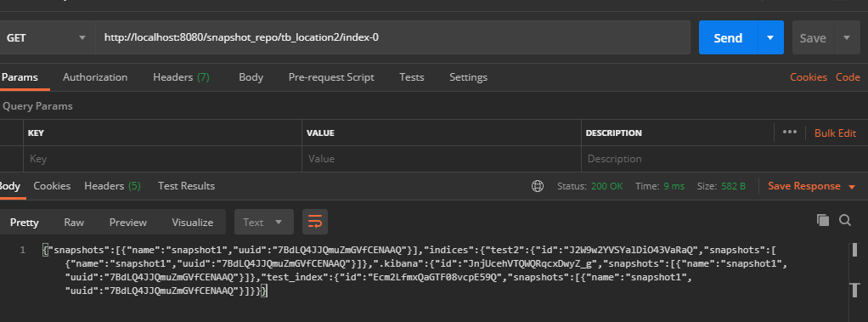Image resolution: width=868 pixels, height=322 pixels.
Task: Open the response Cookies tab
Action: [x=52, y=186]
